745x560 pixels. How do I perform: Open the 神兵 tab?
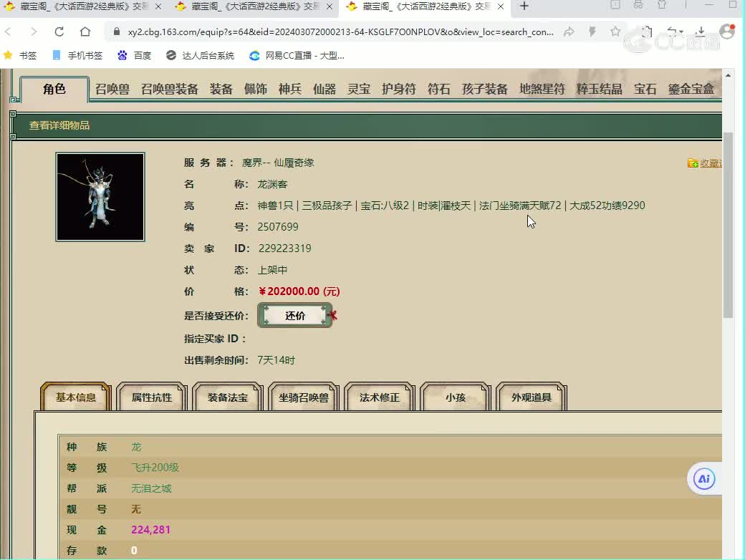point(290,89)
